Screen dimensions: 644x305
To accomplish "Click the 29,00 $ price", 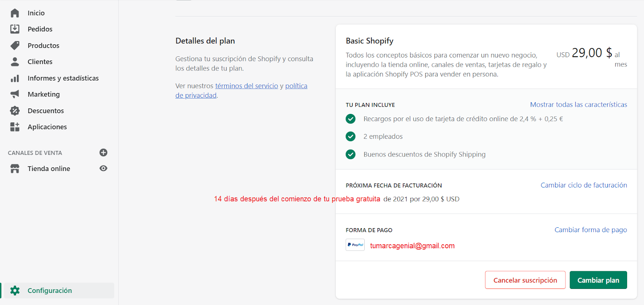I will coord(592,53).
